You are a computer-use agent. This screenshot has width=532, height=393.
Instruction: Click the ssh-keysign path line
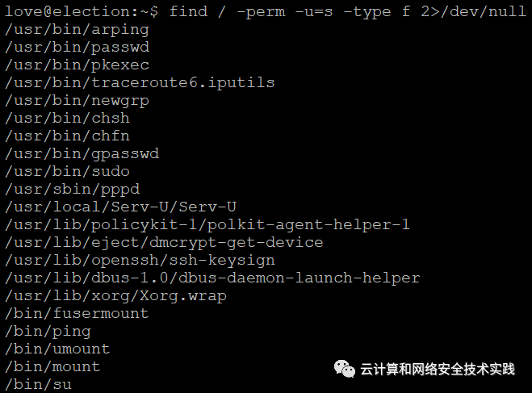coord(140,261)
